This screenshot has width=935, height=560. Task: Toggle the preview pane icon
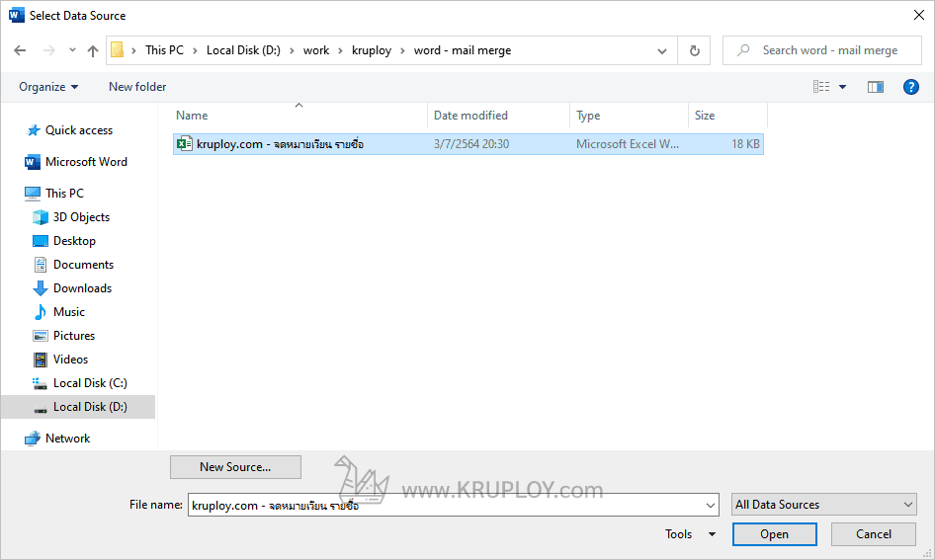875,87
